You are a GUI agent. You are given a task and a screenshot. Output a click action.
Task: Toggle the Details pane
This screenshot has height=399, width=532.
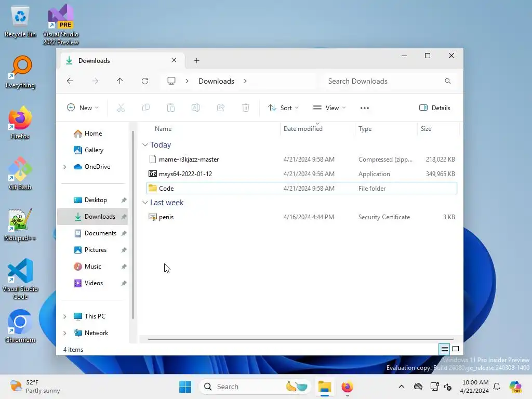[435, 108]
